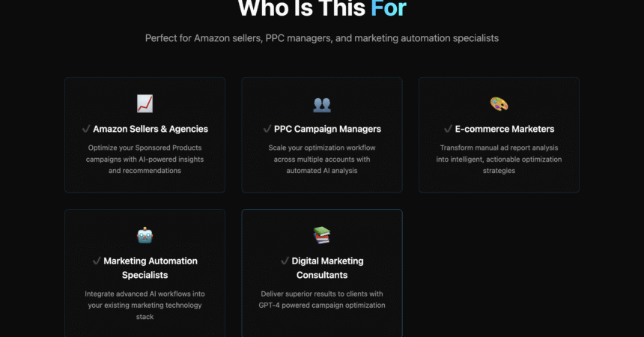644x337 pixels.
Task: Click the stacked books icon
Action: click(322, 235)
